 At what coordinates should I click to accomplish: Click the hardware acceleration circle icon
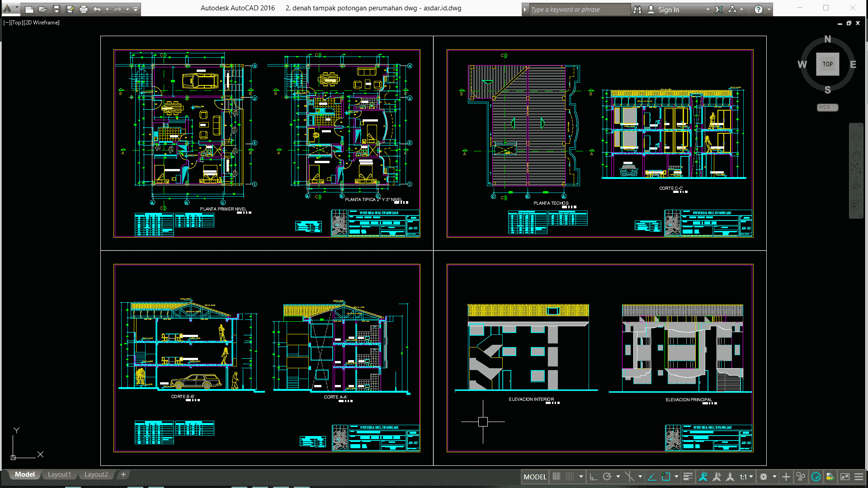tap(816, 477)
